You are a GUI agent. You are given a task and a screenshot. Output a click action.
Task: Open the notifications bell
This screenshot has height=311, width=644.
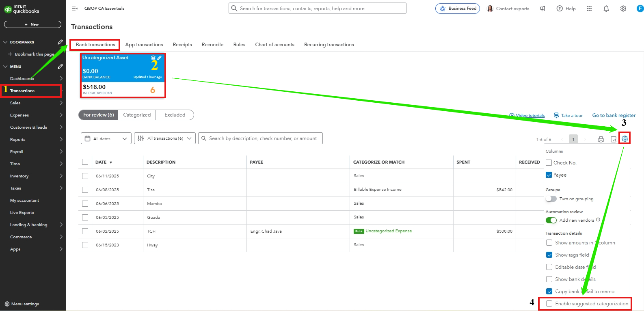606,9
